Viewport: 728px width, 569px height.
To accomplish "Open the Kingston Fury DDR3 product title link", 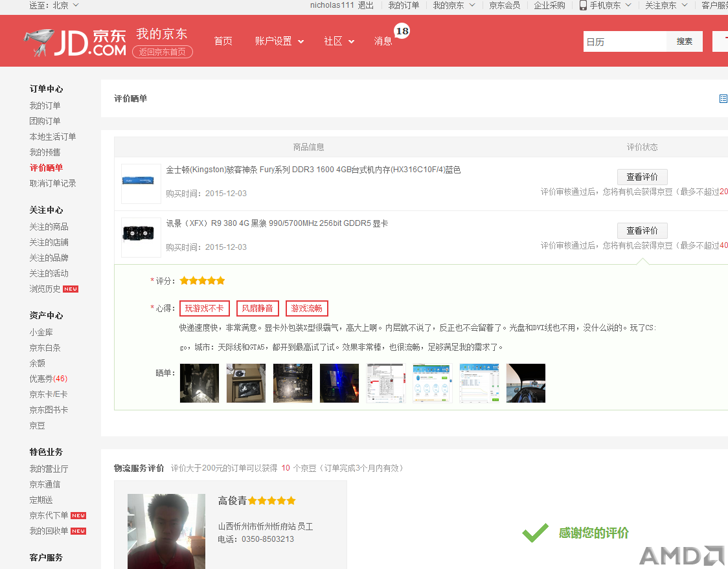I will pos(313,170).
